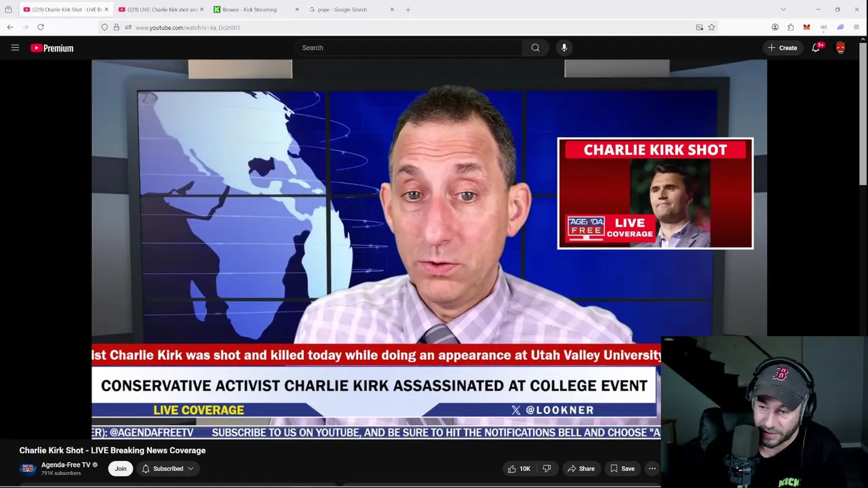Open Agenda-Free TV channel avatar
Screen dimensions: 868x488
(28, 468)
